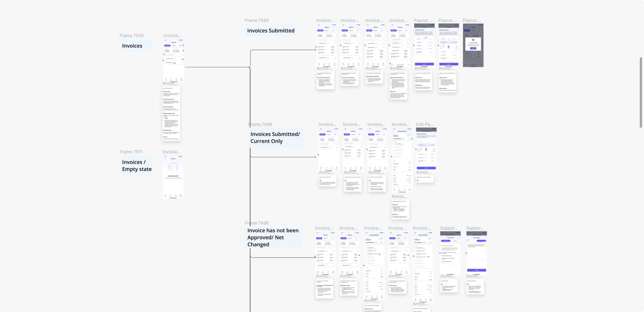
Task: Open the Contact tab in Contact support
Action: (x=455, y=241)
